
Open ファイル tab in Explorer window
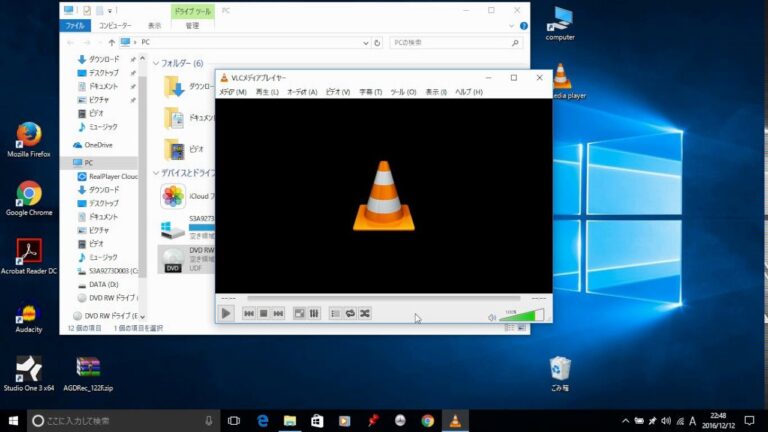pos(75,25)
